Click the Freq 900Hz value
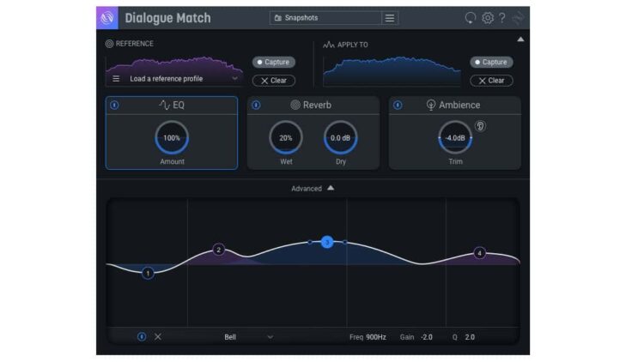644x362 pixels. point(376,337)
